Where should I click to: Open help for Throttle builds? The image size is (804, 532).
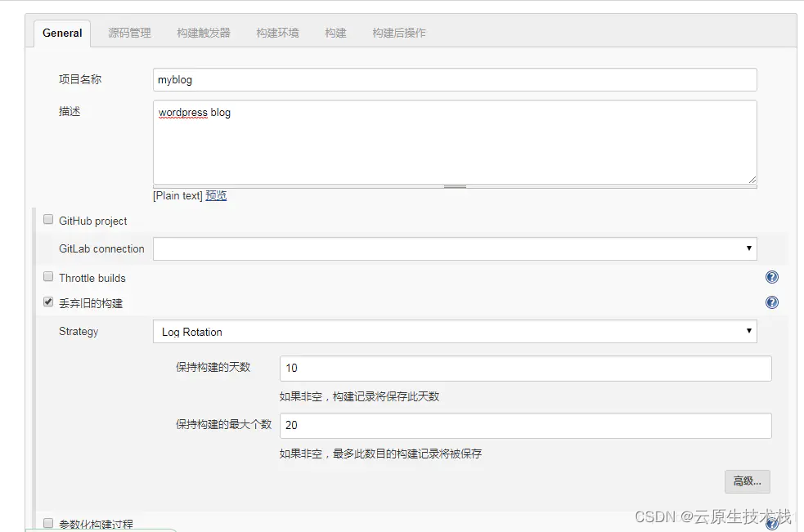(772, 277)
